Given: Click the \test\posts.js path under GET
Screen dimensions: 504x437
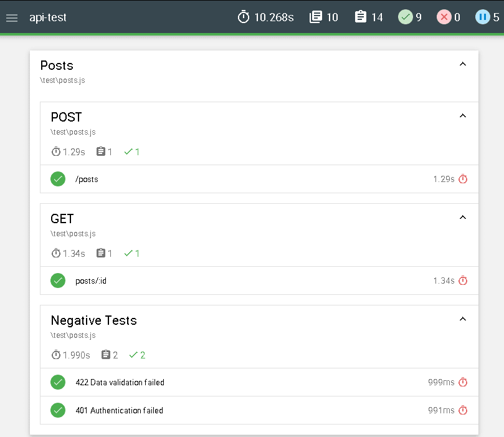Looking at the screenshot, I should pos(73,234).
